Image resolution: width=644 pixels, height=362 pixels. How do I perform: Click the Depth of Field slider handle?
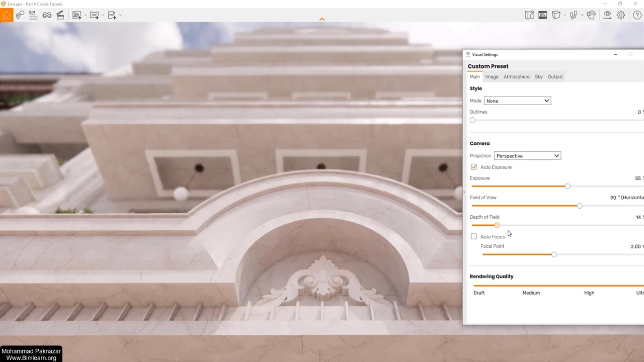pos(497,225)
